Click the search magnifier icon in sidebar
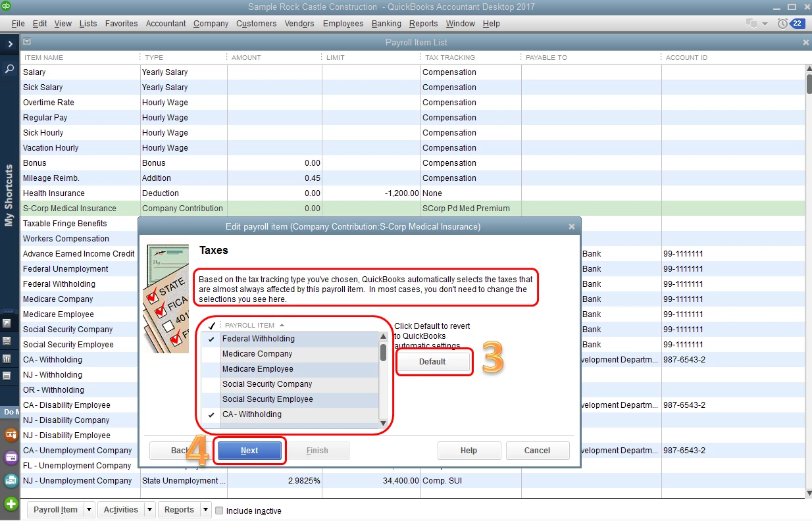Image resolution: width=812 pixels, height=521 pixels. pos(10,68)
